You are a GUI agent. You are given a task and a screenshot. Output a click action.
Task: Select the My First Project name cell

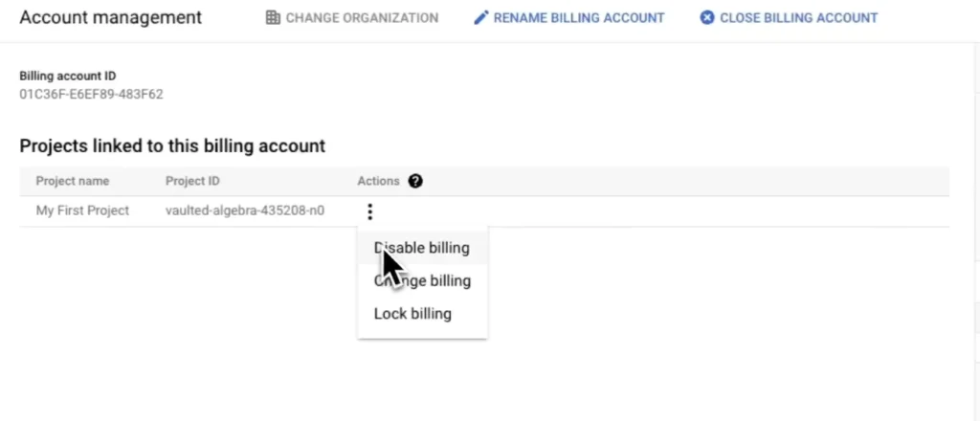(x=82, y=210)
